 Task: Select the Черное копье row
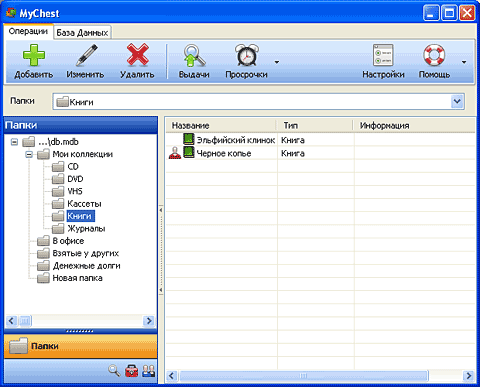tap(320, 153)
